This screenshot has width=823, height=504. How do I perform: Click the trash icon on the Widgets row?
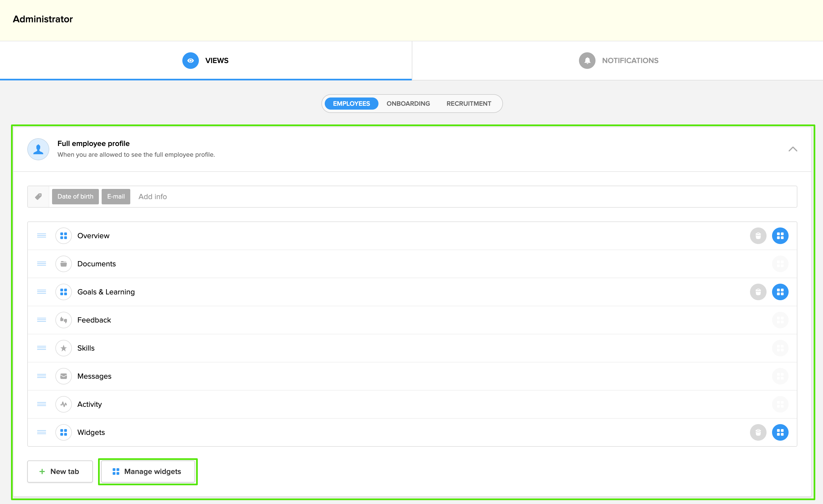pos(758,432)
